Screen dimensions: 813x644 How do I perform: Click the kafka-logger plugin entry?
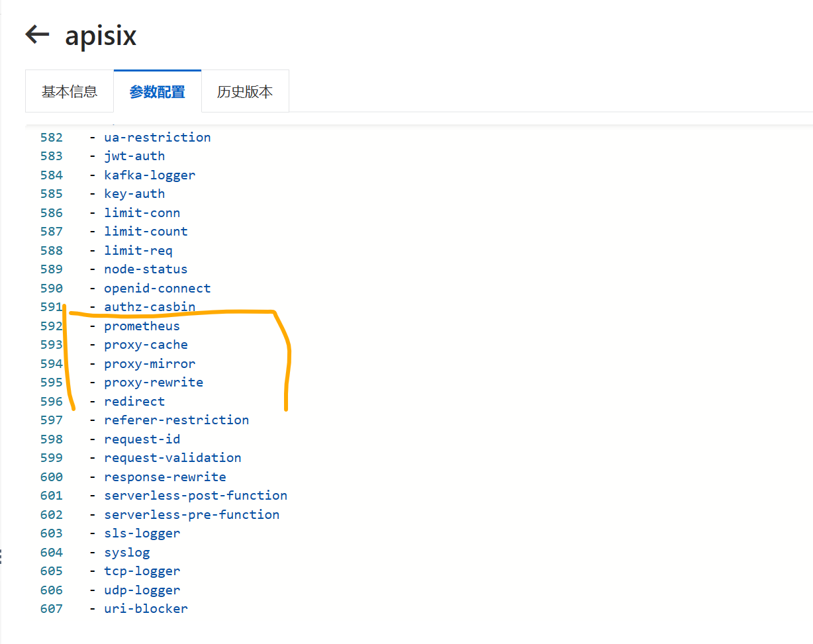click(150, 175)
